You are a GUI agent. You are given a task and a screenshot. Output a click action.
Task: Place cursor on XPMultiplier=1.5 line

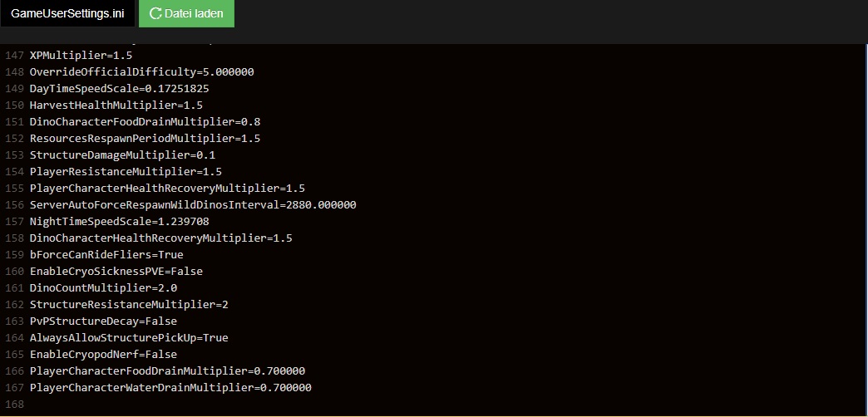[81, 56]
